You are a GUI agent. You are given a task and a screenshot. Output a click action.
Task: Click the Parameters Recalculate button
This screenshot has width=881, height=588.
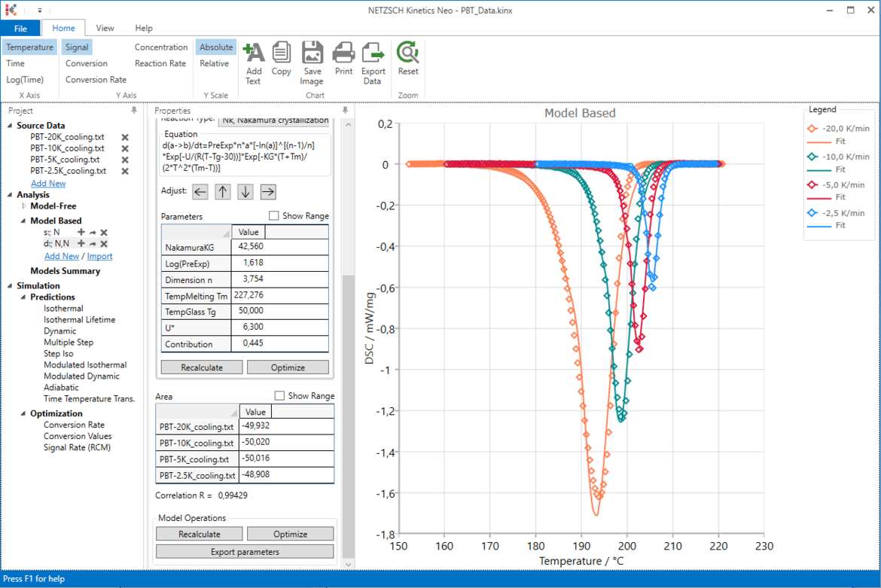[202, 367]
